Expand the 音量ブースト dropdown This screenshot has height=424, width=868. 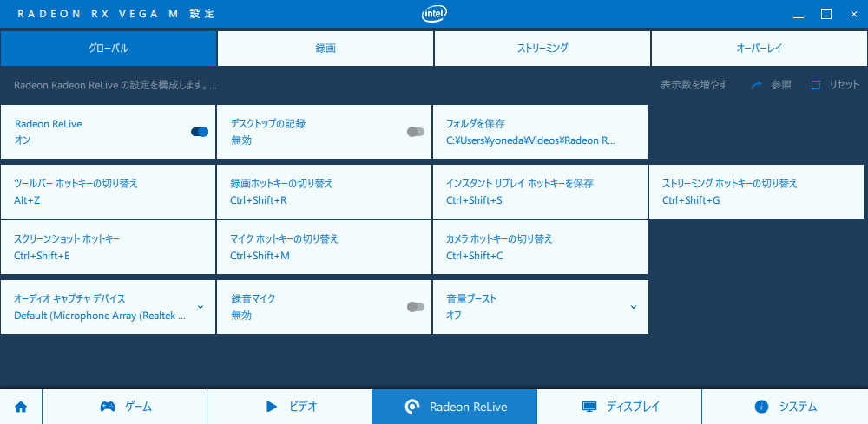[x=634, y=307]
